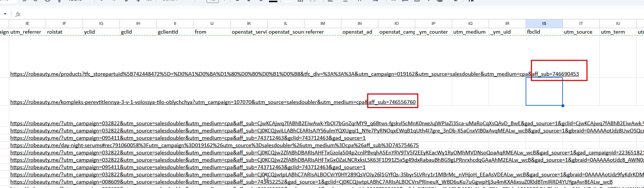The width and height of the screenshot is (644, 188).
Task: Select column IJ header
Action: tap(212, 23)
